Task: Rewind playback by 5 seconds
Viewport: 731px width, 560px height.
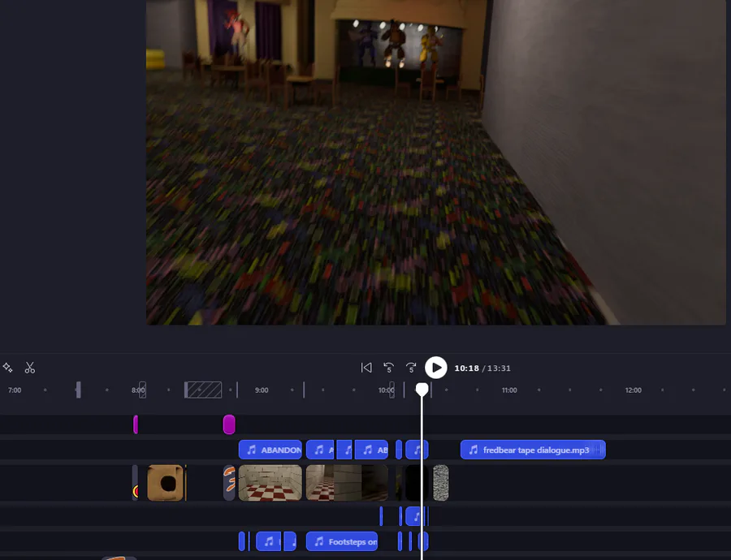Action: (388, 368)
